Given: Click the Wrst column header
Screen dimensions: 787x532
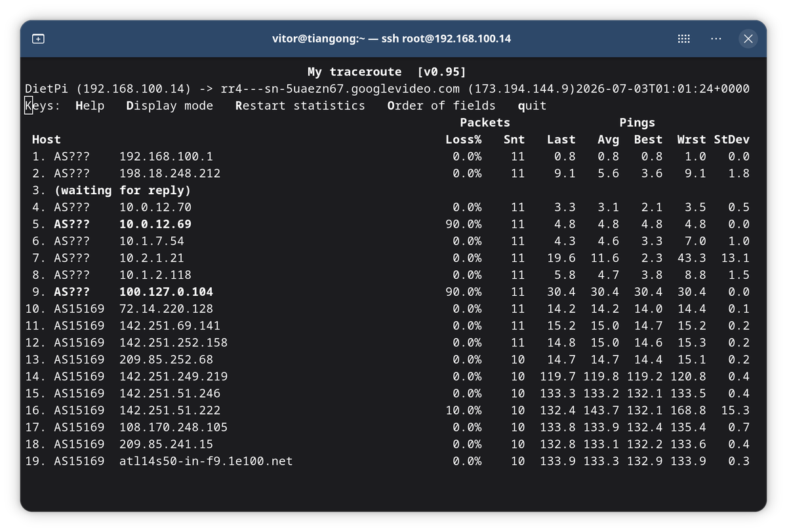Looking at the screenshot, I should click(x=692, y=140).
